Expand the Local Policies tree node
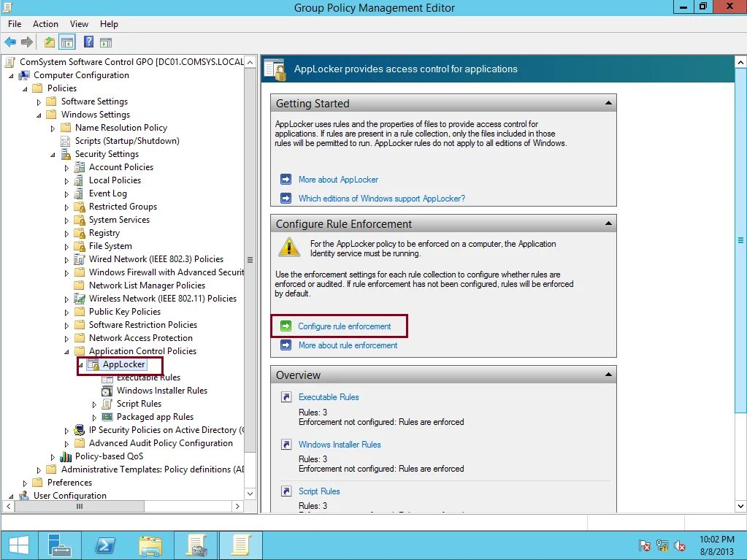Image resolution: width=747 pixels, height=560 pixels. pyautogui.click(x=66, y=181)
